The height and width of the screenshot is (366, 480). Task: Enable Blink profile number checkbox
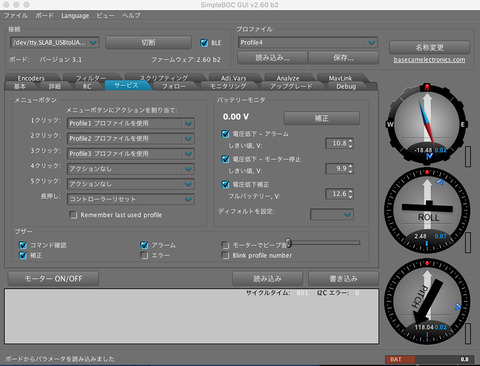tap(226, 256)
